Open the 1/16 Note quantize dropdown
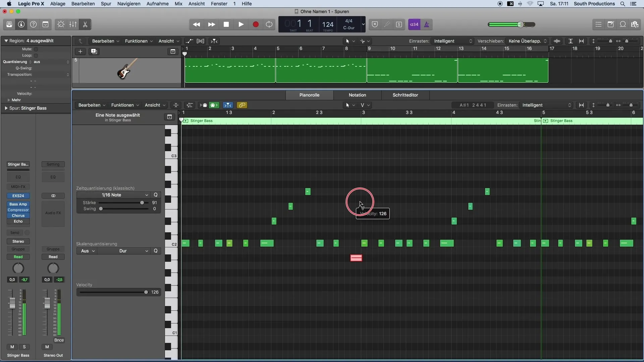This screenshot has width=644, height=362. click(113, 195)
